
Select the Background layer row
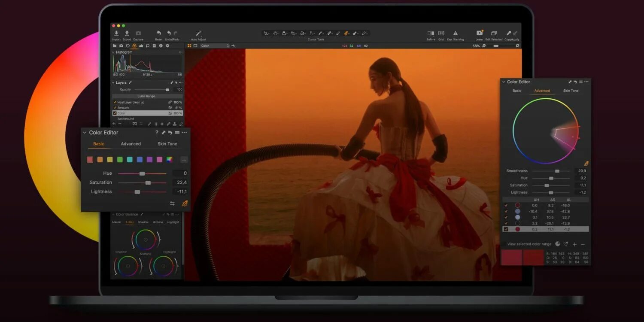click(147, 118)
